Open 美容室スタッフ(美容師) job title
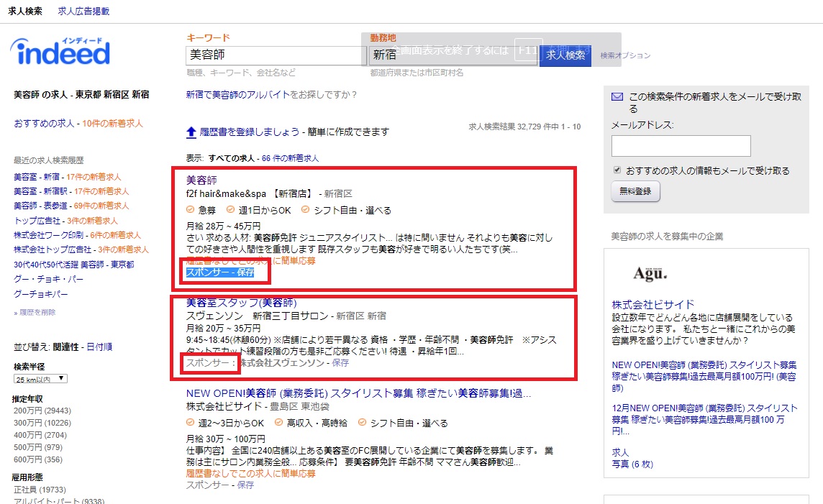Screen dimensions: 823x504 click(x=242, y=303)
